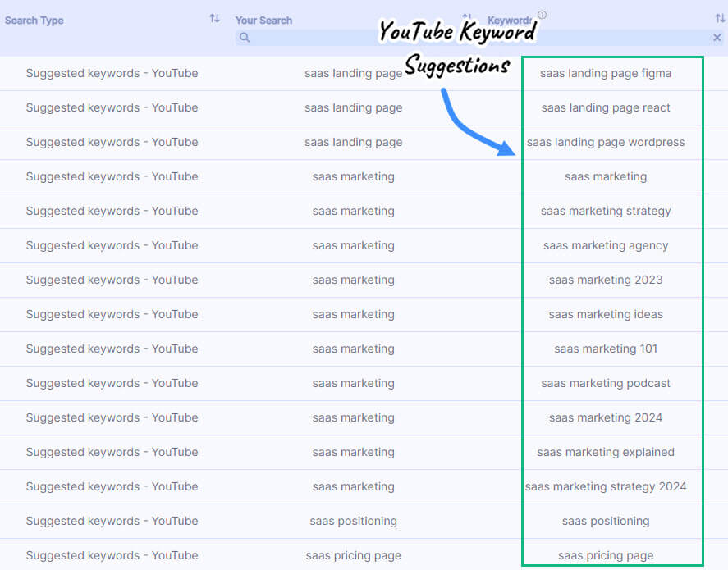
Task: Choose 'saas marketing strategy' keyword cell
Action: point(606,212)
